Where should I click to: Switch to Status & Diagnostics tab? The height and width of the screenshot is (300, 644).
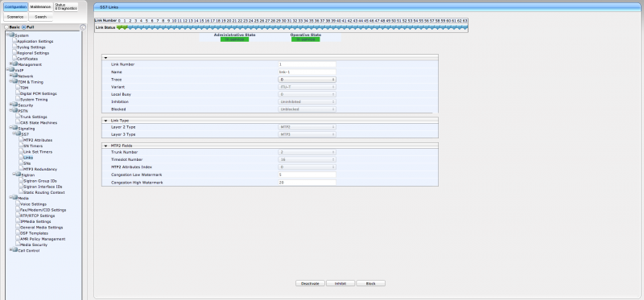[x=66, y=7]
